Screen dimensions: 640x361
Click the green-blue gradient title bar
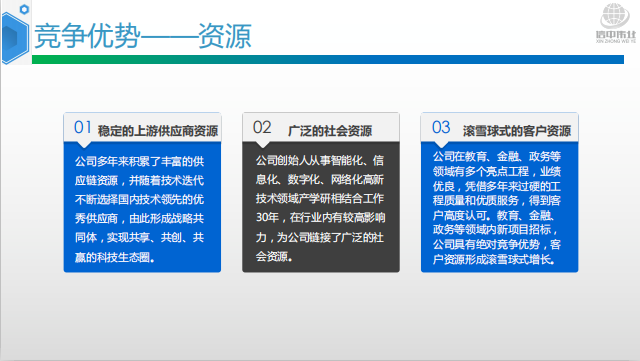pyautogui.click(x=328, y=60)
